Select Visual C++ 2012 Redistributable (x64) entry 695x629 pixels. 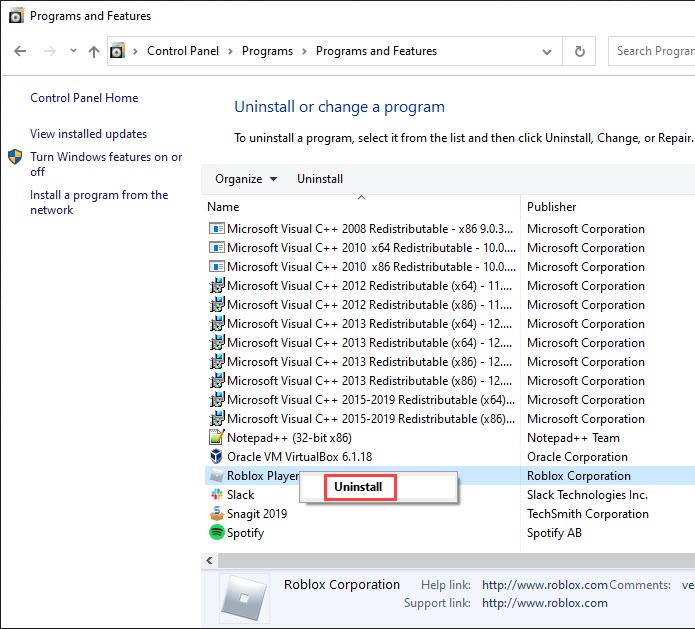coord(370,286)
